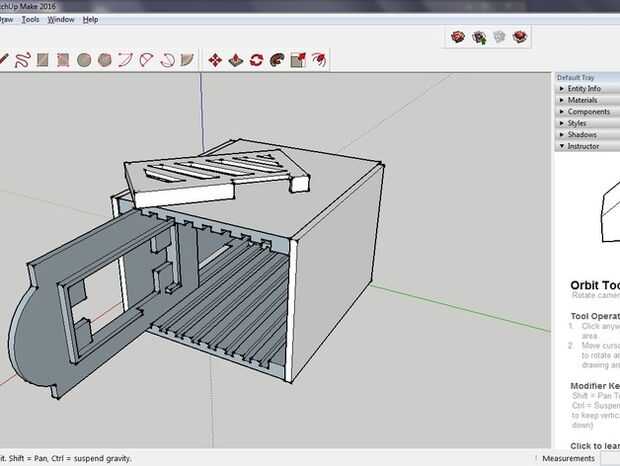Collapse the Instructor panel
Viewport: 620px width, 466px height.
587,146
